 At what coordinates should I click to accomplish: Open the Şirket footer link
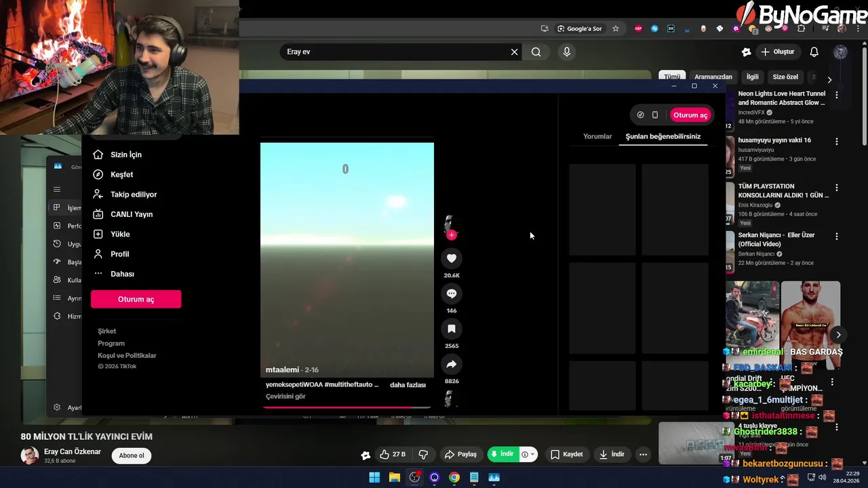click(x=107, y=331)
